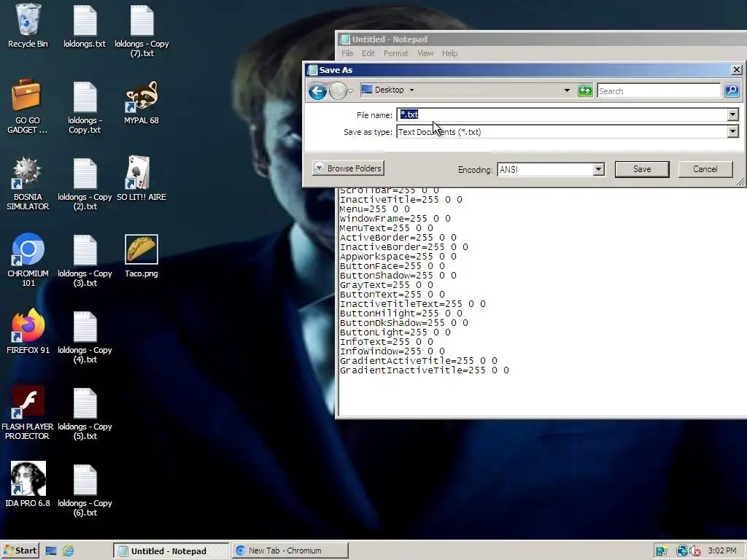Click the Menu=255 0 0 line
Screen dimensions: 747x560
(374, 209)
